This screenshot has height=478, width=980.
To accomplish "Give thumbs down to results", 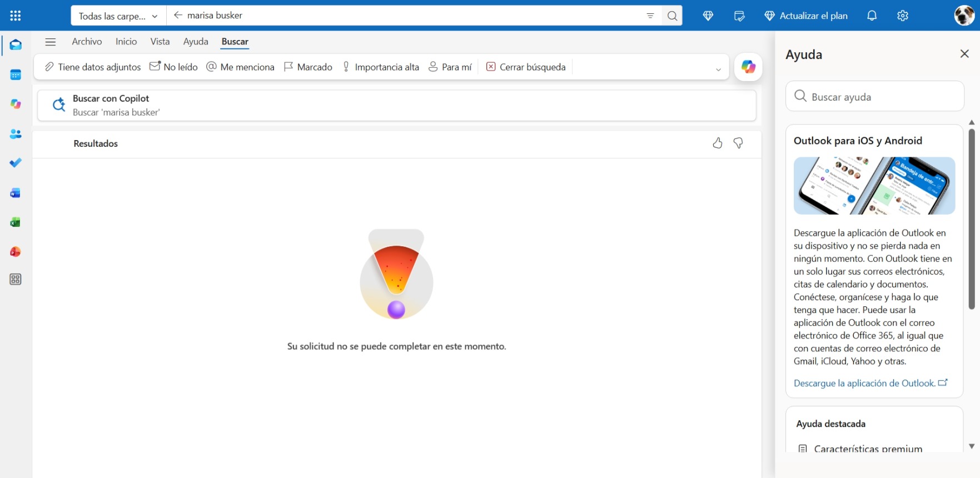I will click(x=738, y=143).
